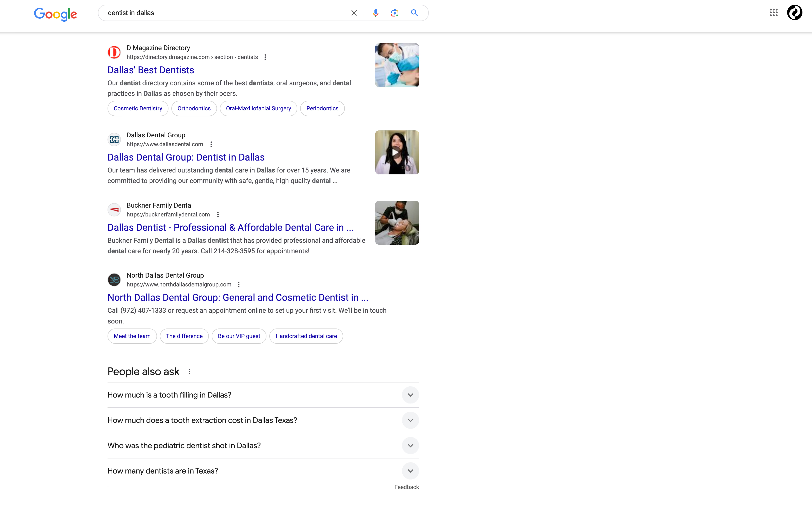Play the Dallas Dental Group video thumbnail
This screenshot has height=506, width=812.
[x=397, y=153]
